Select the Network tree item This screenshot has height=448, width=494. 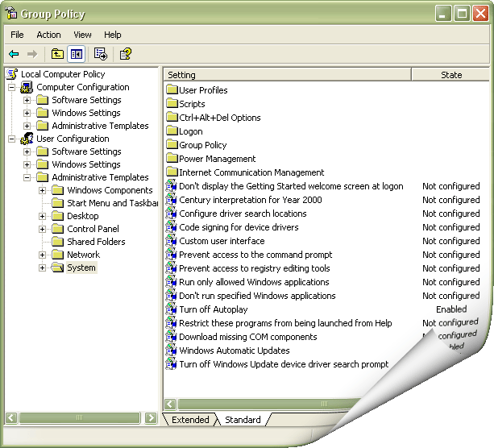[84, 255]
